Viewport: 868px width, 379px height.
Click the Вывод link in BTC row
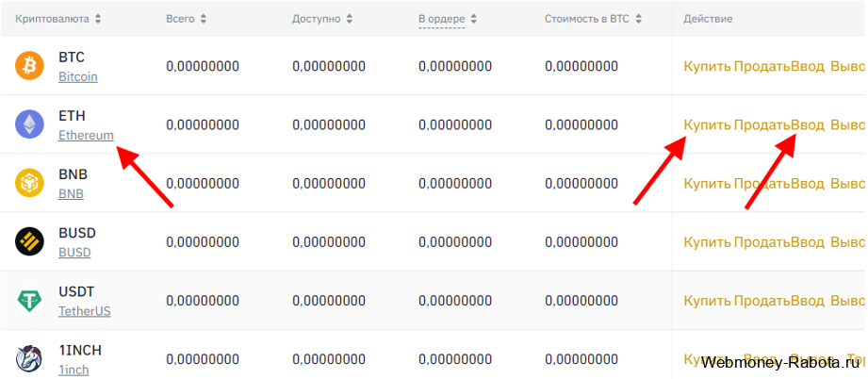tap(848, 67)
